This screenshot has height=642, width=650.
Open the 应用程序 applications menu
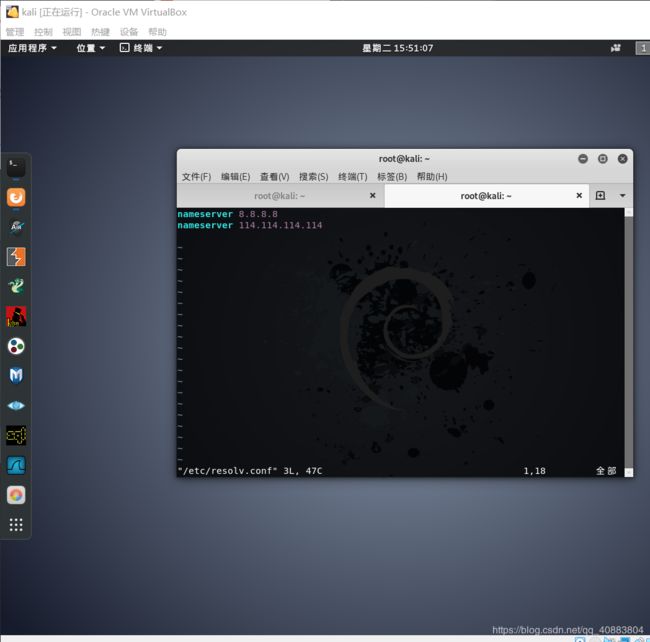pos(32,48)
